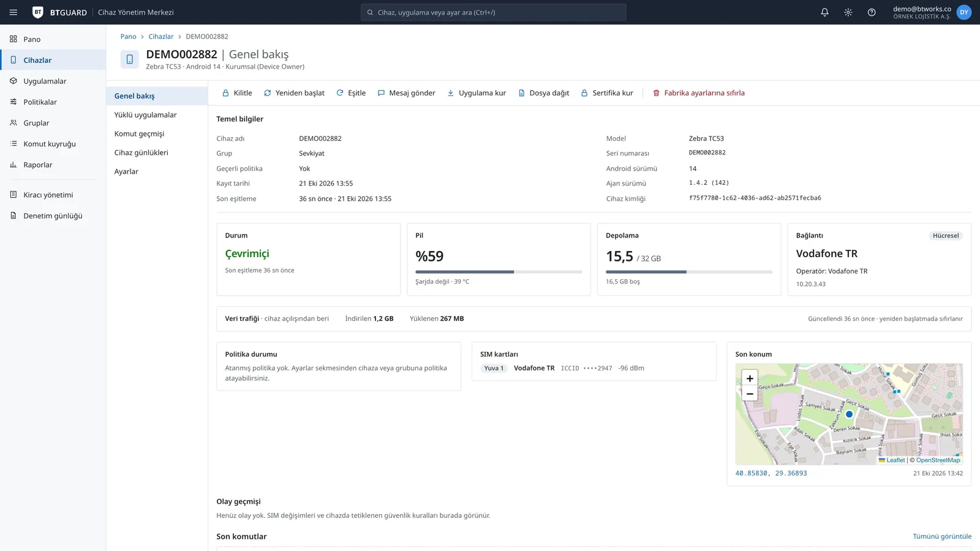
Task: Click Yeniden başlat to reboot device
Action: [x=294, y=93]
